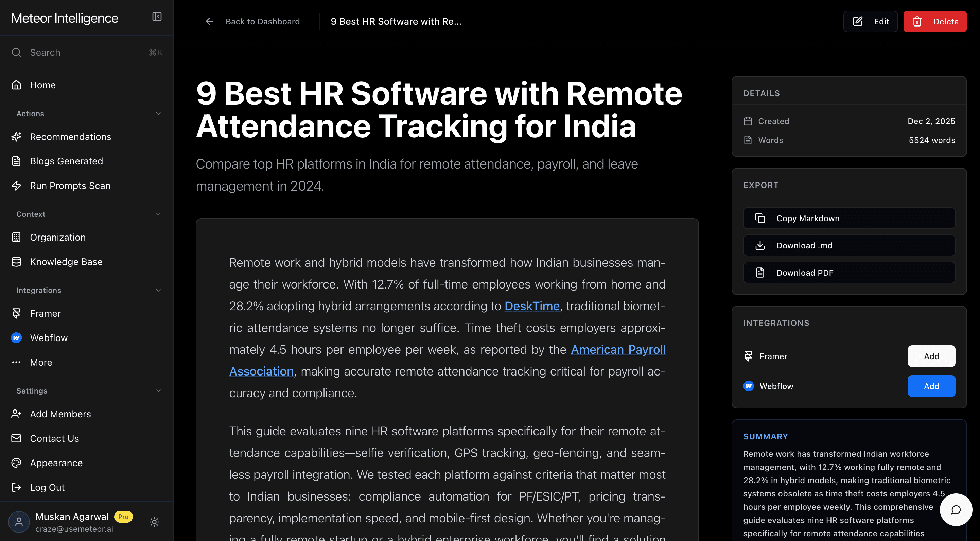Click the Framer icon in sidebar
The width and height of the screenshot is (980, 541).
tap(16, 313)
